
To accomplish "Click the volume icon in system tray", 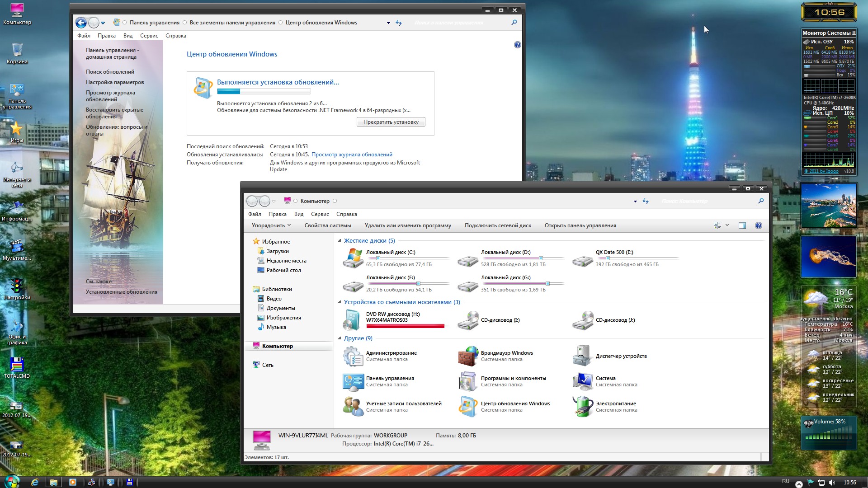I will [832, 483].
